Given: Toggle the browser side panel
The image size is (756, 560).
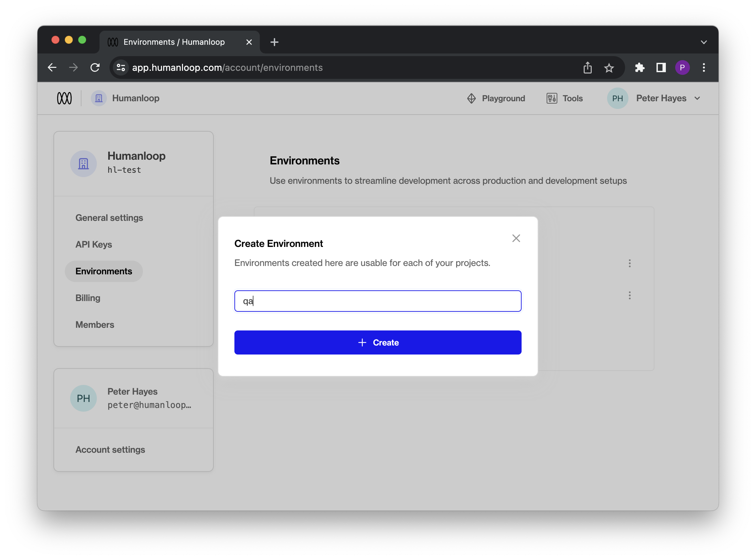Looking at the screenshot, I should [661, 67].
